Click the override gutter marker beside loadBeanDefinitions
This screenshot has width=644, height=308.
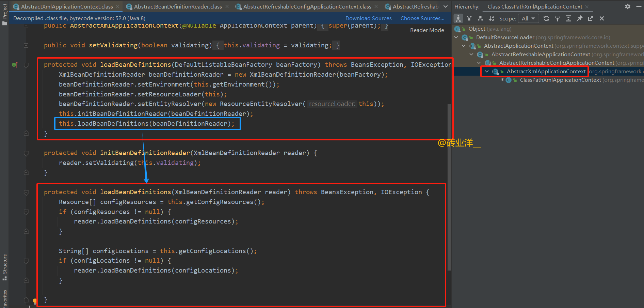(15, 65)
